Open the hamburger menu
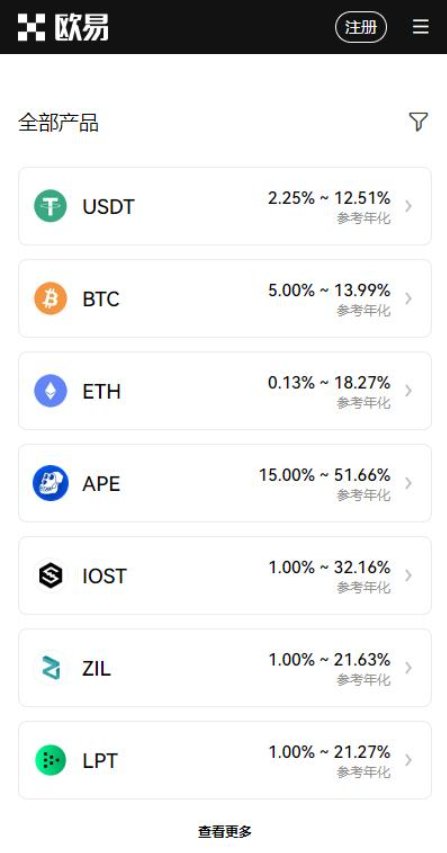This screenshot has width=447, height=853. click(x=420, y=27)
